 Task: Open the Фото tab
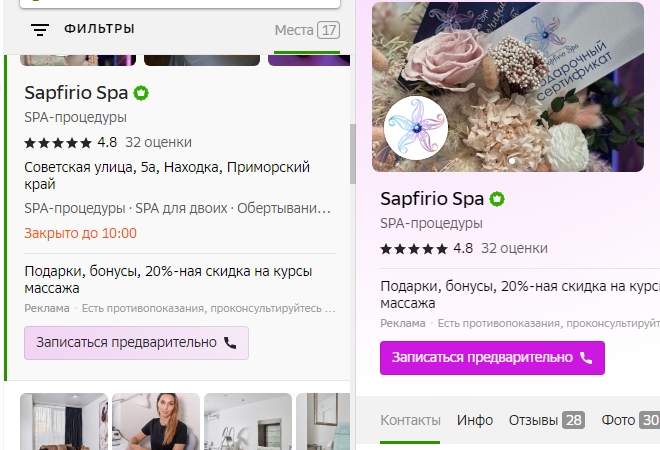coord(631,420)
